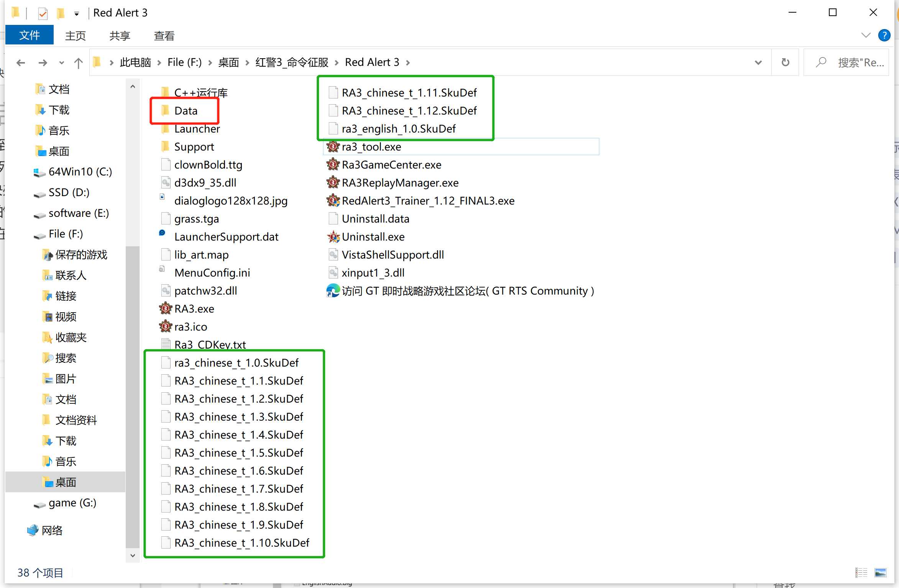Select the Data folder icon
899x588 pixels.
[166, 110]
